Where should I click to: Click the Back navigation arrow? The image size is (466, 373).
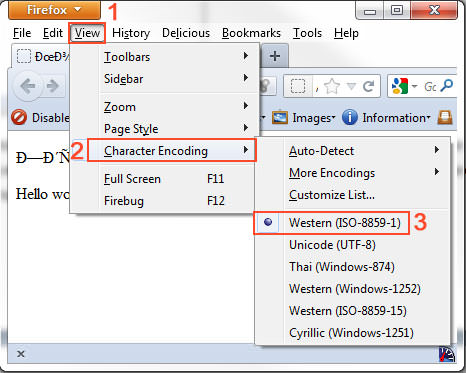[x=27, y=86]
